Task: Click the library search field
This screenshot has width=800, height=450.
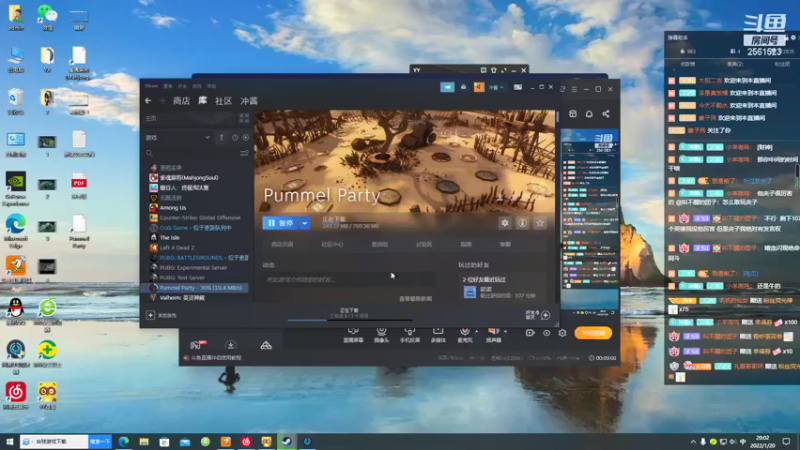Action: click(191, 153)
